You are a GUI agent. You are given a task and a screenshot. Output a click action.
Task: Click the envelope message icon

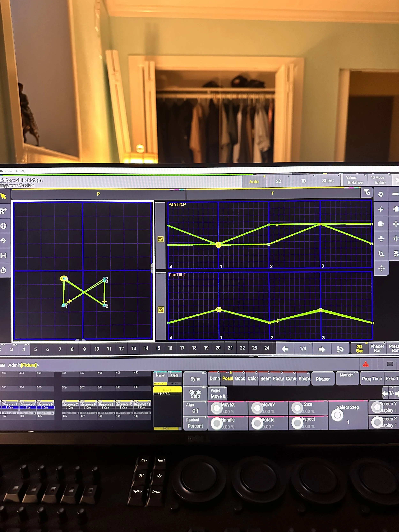pos(390,364)
